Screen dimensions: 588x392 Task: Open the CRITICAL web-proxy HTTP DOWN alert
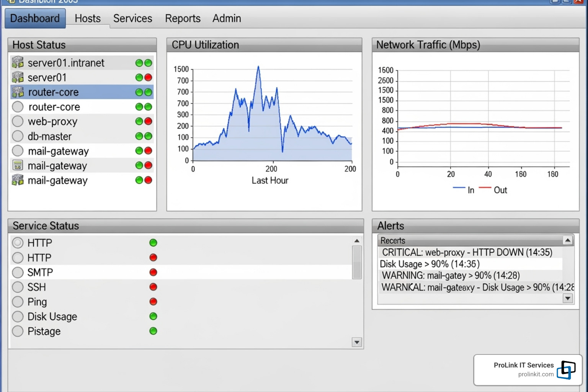[x=467, y=252]
